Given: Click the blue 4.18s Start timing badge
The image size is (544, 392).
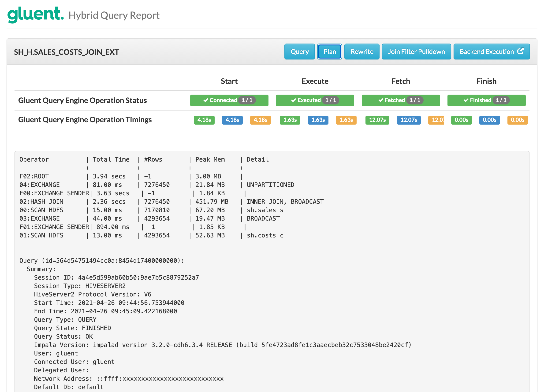Looking at the screenshot, I should [232, 120].
